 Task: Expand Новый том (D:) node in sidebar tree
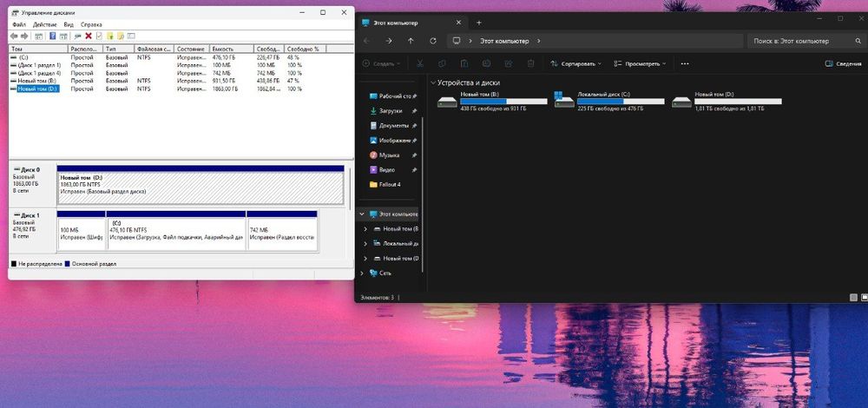coord(365,259)
